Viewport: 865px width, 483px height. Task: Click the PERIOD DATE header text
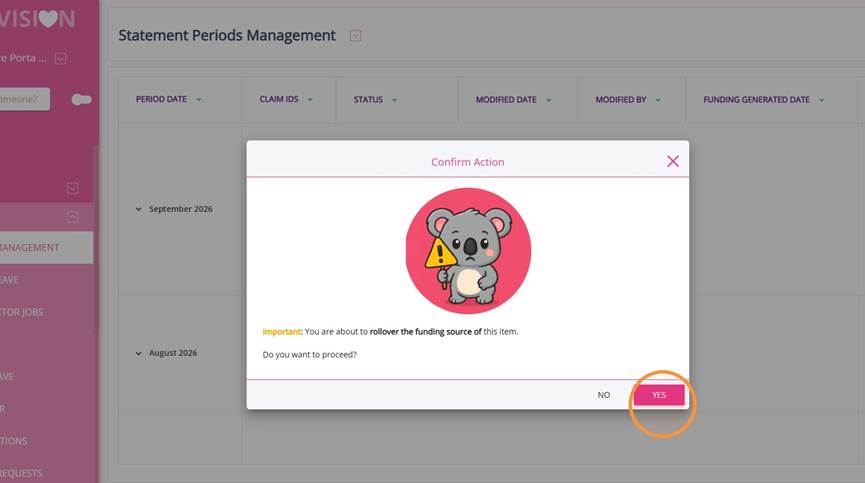click(161, 99)
